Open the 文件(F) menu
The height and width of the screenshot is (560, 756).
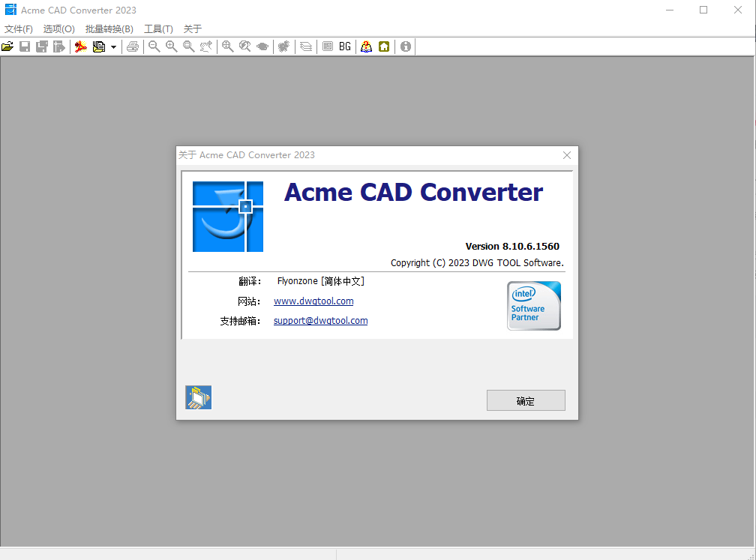coord(18,28)
